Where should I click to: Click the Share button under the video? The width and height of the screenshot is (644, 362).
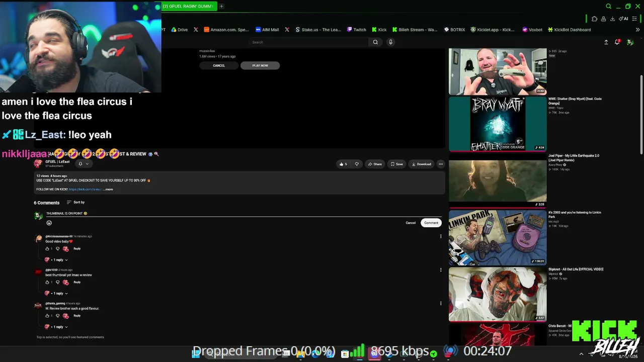coord(375,164)
